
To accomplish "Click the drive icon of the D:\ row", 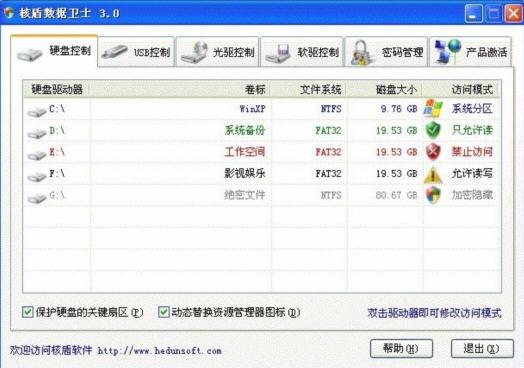I will tap(37, 134).
